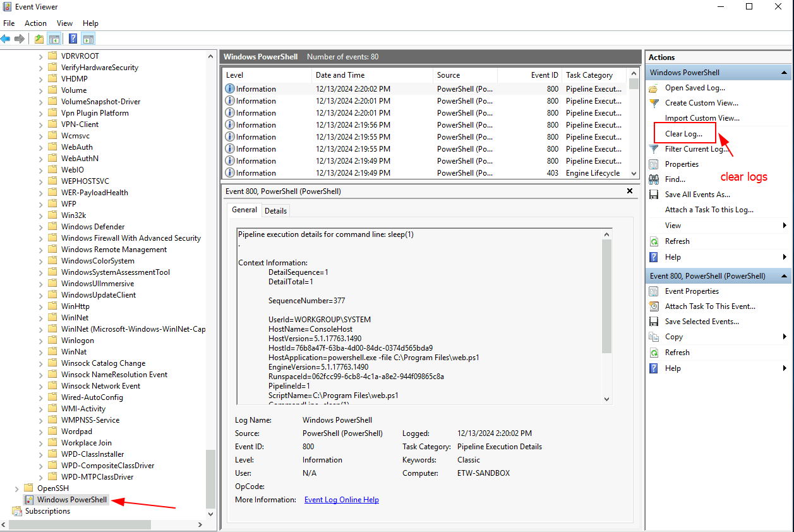The image size is (794, 532).
Task: Switch to the General tab
Action: pyautogui.click(x=244, y=210)
